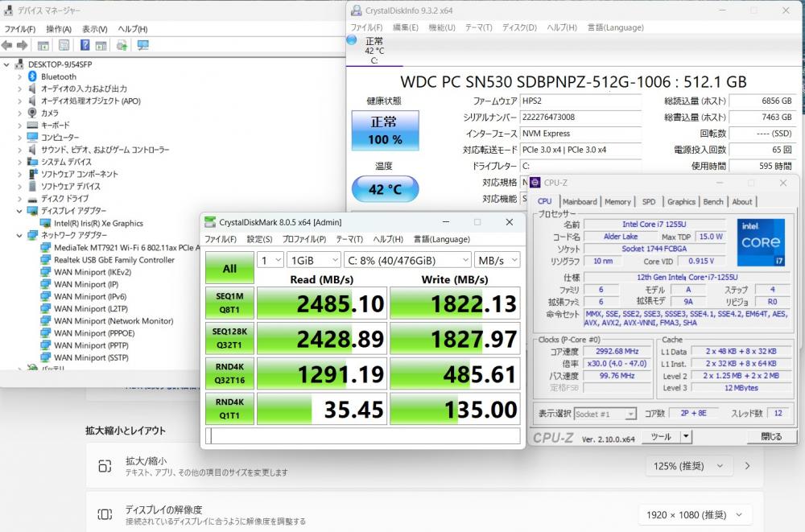Click the disk drive (ディスク ドライブ) icon

click(x=32, y=199)
